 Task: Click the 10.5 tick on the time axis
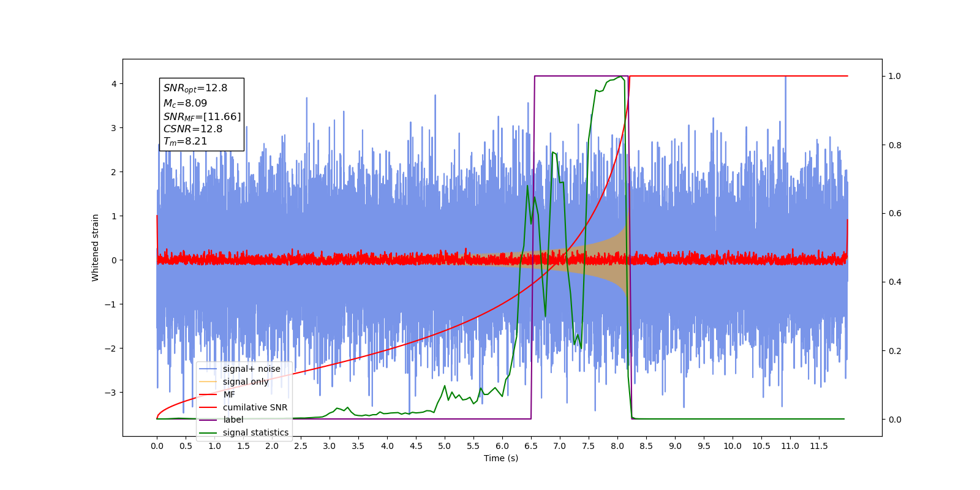click(761, 446)
